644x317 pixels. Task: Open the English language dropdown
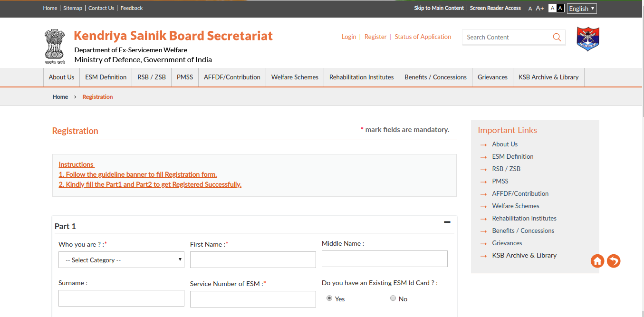tap(582, 9)
